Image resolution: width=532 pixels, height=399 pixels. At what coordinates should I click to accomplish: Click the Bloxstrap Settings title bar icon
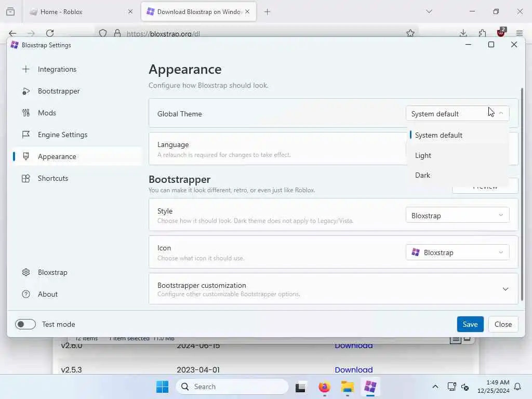pos(15,45)
